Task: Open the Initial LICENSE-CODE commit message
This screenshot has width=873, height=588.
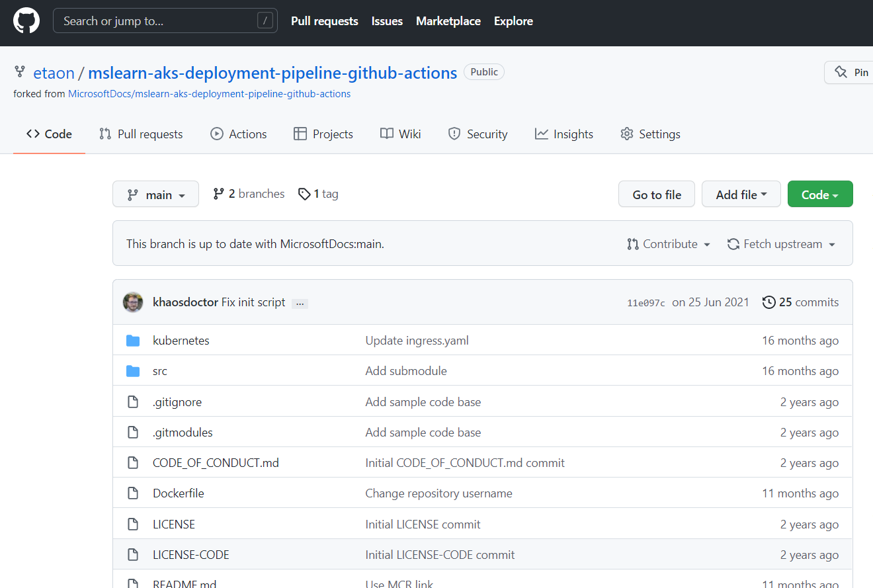Action: 440,555
